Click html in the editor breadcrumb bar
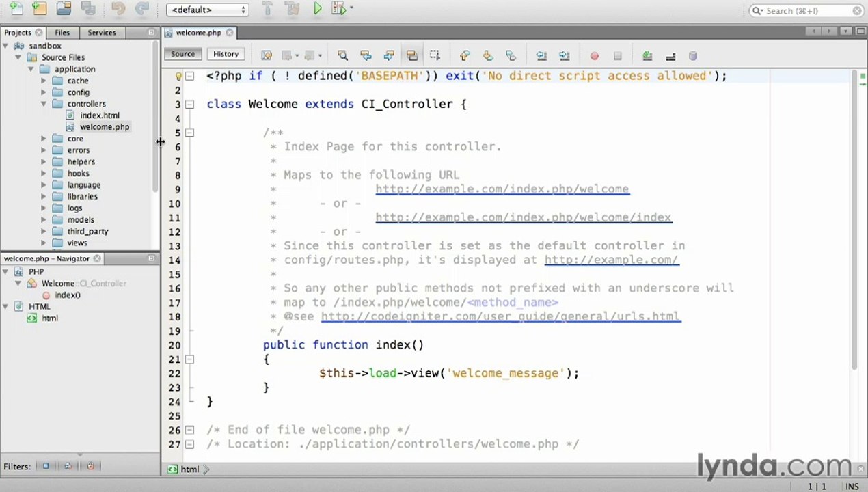The height and width of the screenshot is (492, 868). [x=189, y=469]
